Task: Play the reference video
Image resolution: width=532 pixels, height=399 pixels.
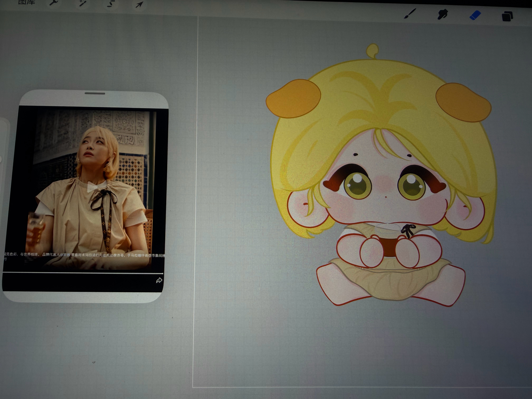Action: tap(92, 187)
